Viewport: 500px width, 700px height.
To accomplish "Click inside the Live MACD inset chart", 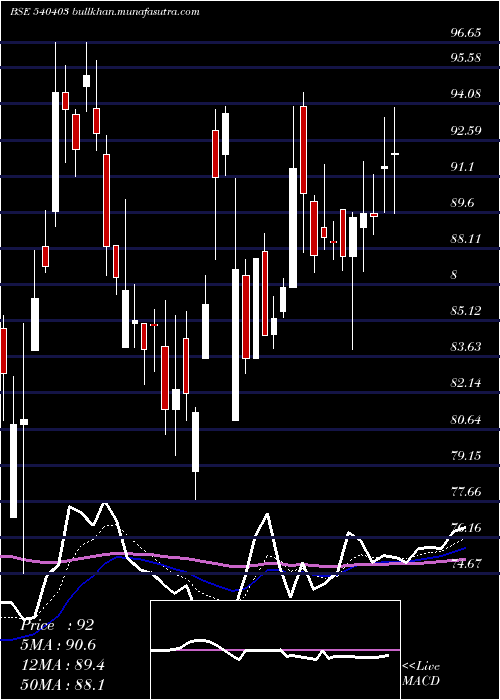I will coord(275,650).
